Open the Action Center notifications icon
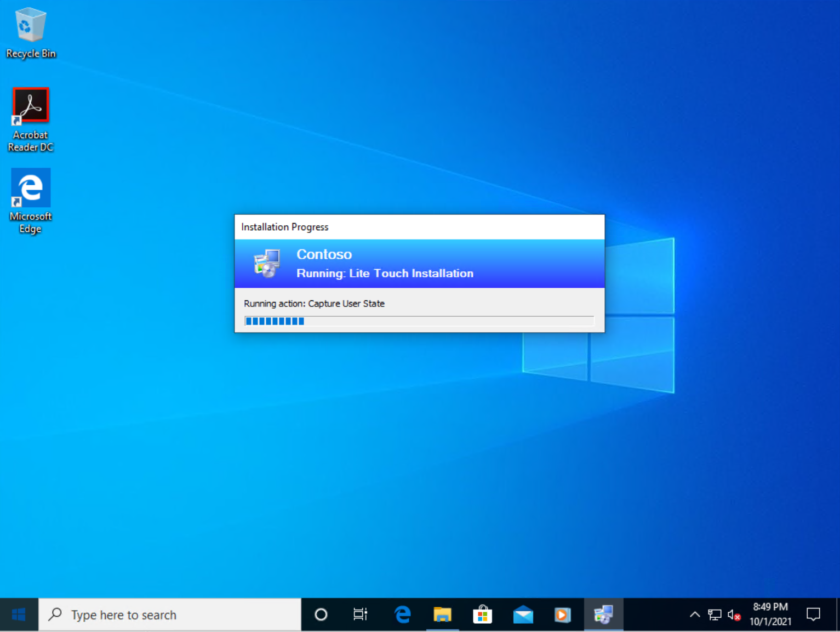The image size is (840, 632). pyautogui.click(x=814, y=614)
